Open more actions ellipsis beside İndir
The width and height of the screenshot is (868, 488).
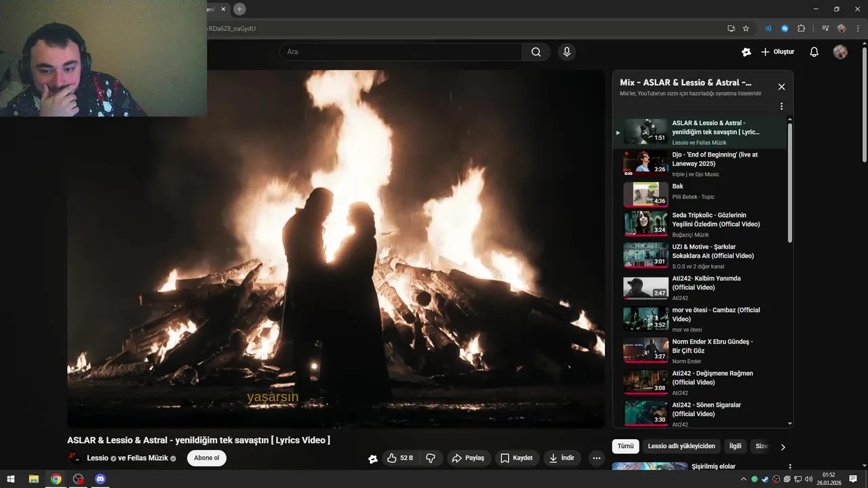coord(597,458)
